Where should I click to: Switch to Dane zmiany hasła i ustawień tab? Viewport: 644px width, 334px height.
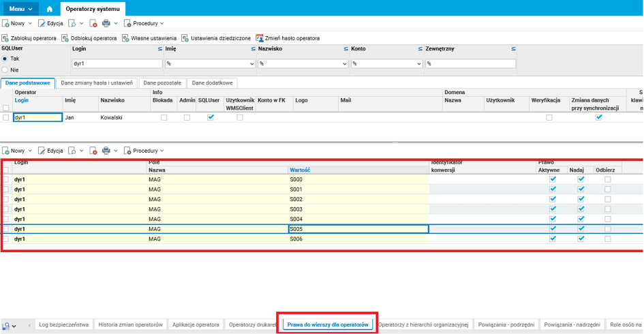click(x=97, y=83)
